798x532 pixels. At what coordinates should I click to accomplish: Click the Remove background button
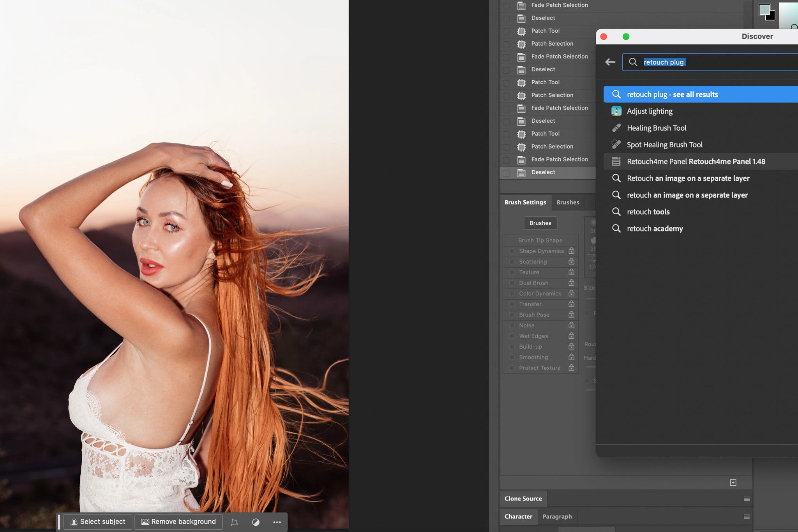(178, 521)
